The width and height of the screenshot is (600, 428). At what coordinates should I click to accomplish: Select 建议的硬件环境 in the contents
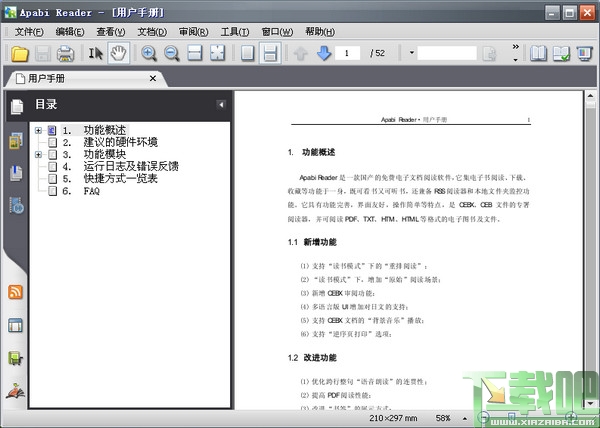pos(121,142)
